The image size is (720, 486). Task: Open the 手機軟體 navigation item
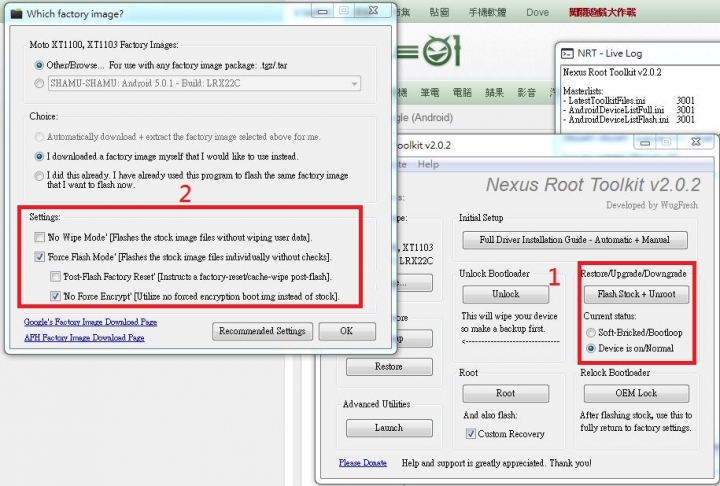pos(487,12)
